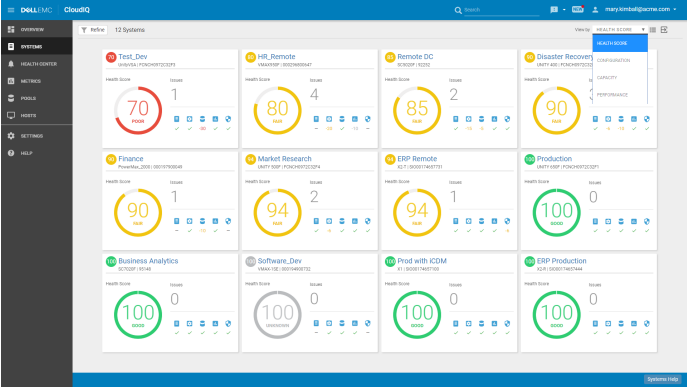Click the Test_Dev capacity category icon
The width and height of the screenshot is (687, 387).
click(x=202, y=119)
